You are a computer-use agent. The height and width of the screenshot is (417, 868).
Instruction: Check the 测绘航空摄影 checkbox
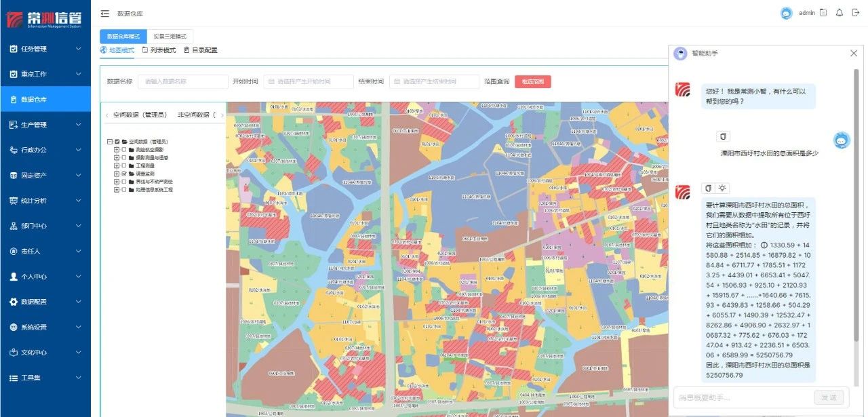(124, 149)
